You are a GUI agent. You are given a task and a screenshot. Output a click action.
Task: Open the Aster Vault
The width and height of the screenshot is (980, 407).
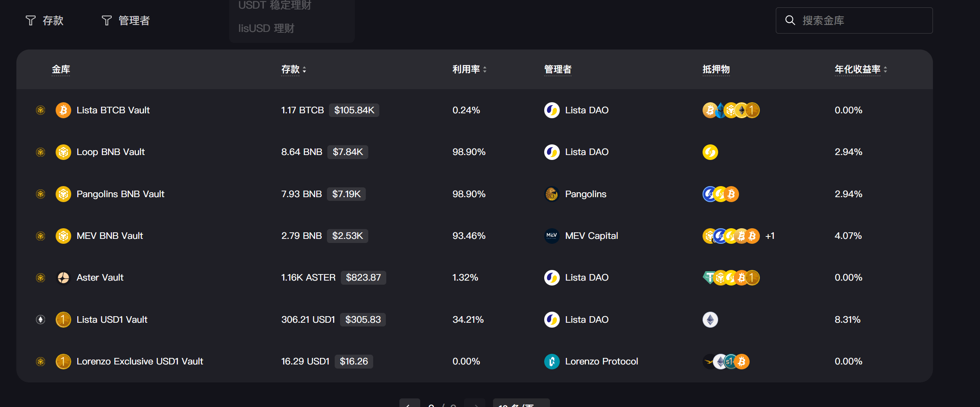coord(100,278)
